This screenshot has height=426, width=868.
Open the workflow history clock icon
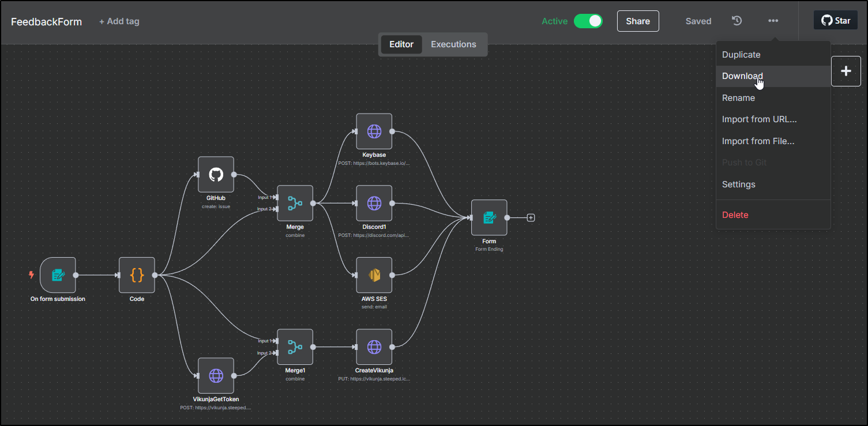737,21
